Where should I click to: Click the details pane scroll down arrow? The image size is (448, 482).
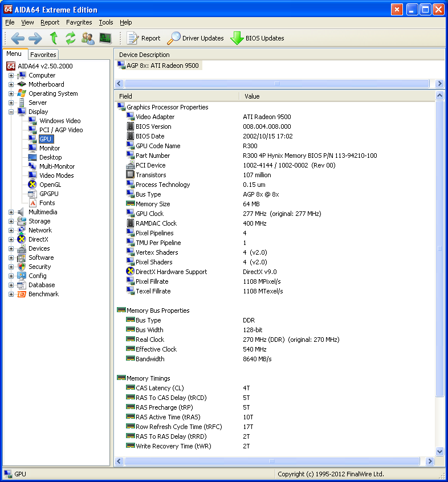point(439,452)
